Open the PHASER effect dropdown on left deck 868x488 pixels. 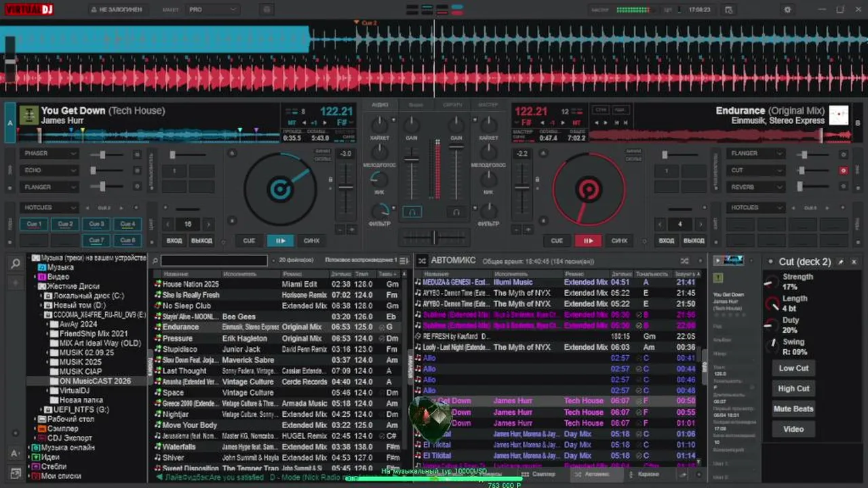(x=50, y=154)
